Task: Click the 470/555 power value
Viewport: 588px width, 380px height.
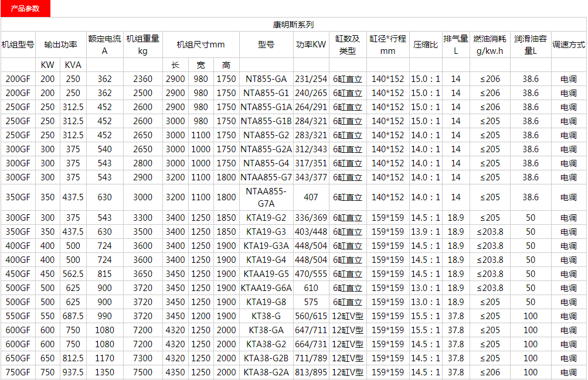Action: point(311,273)
